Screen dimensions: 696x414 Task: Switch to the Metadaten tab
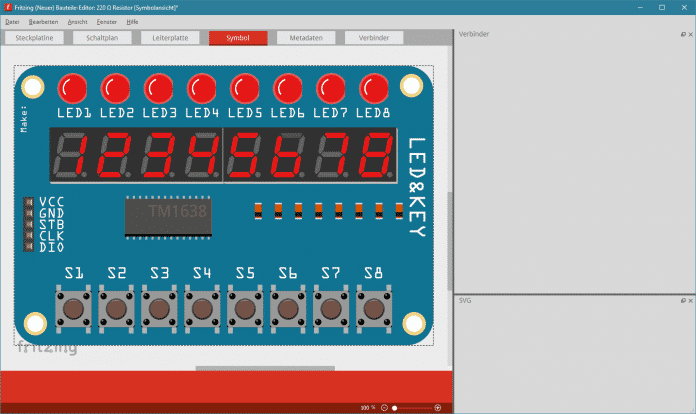point(306,38)
